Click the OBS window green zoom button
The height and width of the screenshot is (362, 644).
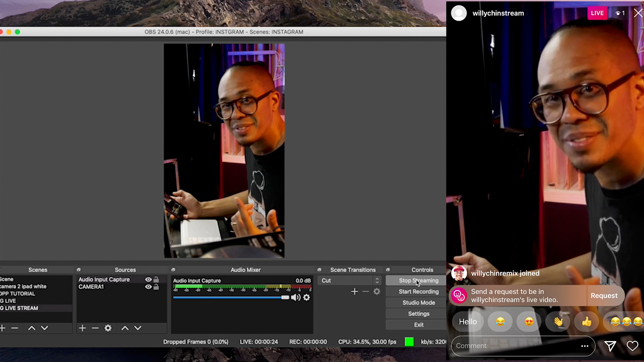point(17,32)
